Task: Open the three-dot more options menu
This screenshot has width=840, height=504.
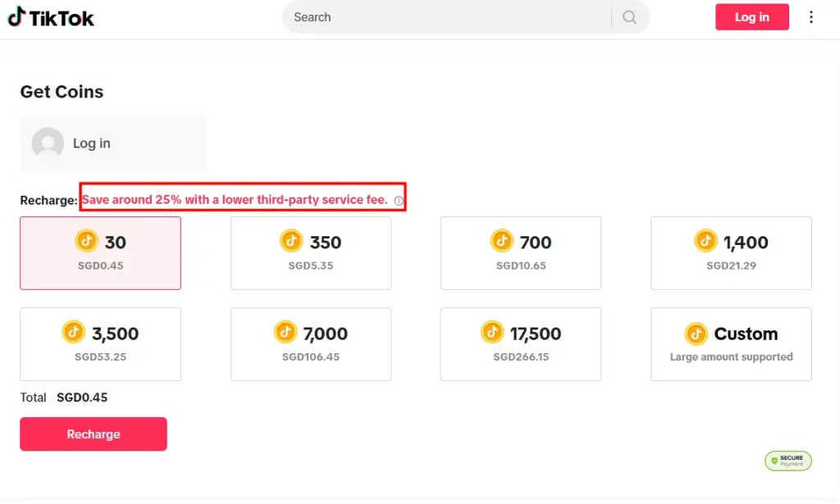Action: [x=811, y=17]
